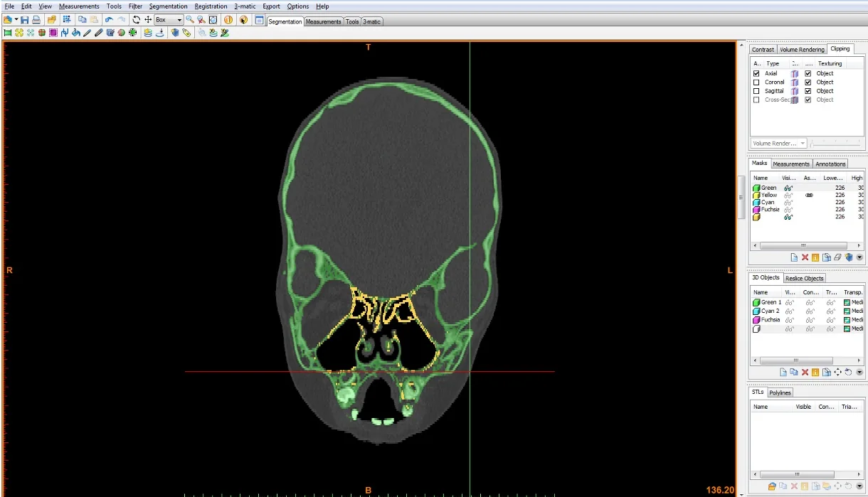This screenshot has height=497, width=868.
Task: Click the New 3D object icon
Action: tap(783, 372)
